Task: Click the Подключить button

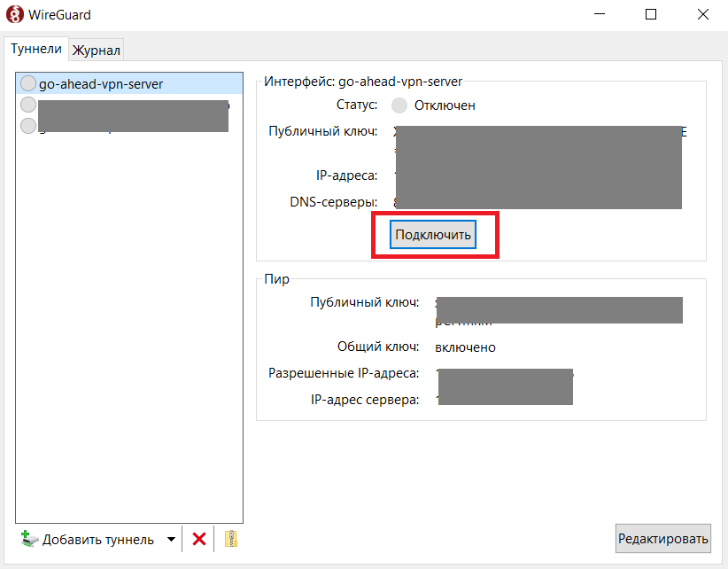Action: [433, 235]
